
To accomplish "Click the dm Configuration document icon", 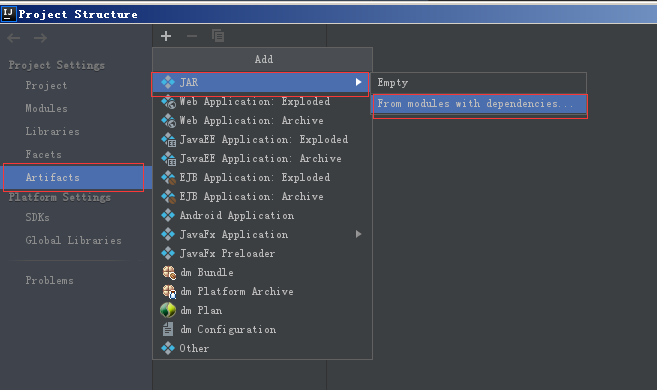I will (168, 329).
